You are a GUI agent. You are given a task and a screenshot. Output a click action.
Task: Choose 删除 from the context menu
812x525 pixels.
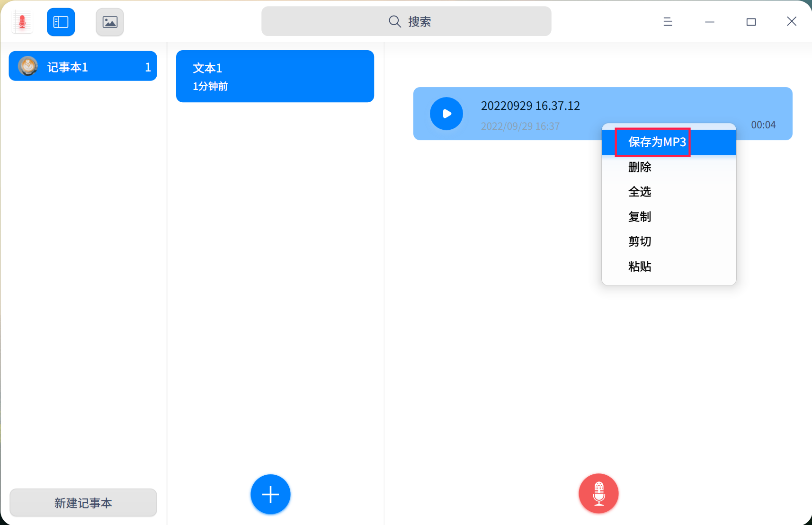[x=640, y=167]
